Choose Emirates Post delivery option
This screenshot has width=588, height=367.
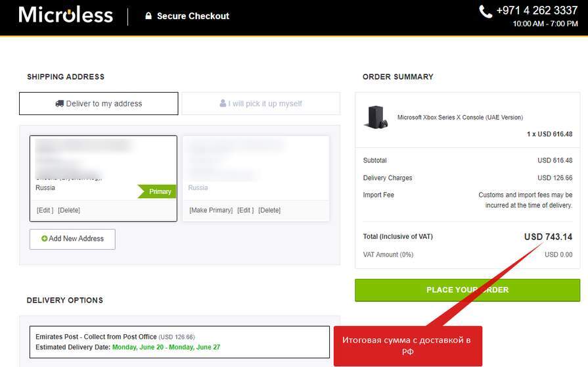point(179,341)
